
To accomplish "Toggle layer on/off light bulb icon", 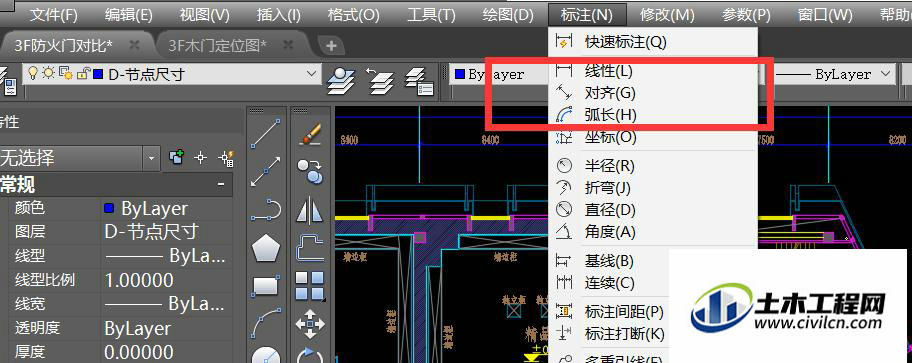I will 34,74.
